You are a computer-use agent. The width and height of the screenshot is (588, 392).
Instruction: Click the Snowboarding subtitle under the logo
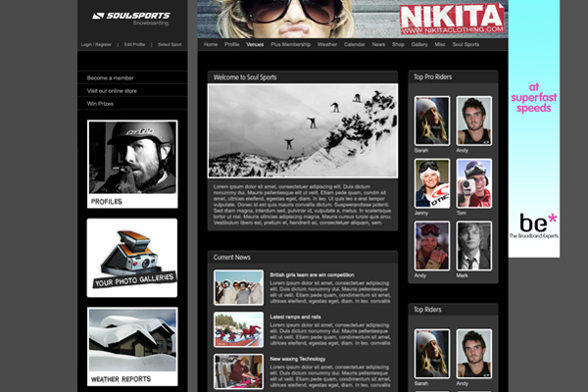151,24
